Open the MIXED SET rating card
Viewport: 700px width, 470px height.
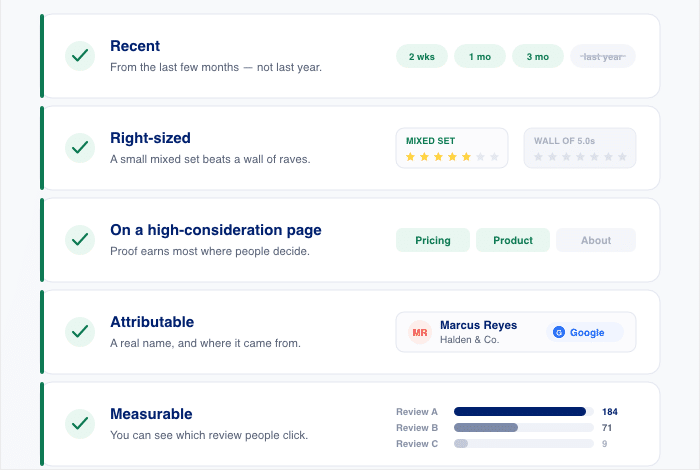pos(452,148)
